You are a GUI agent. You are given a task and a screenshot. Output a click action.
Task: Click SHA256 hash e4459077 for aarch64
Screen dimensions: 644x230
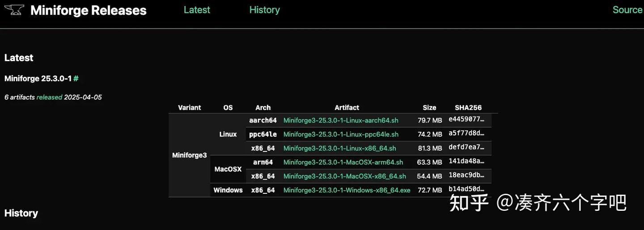466,120
